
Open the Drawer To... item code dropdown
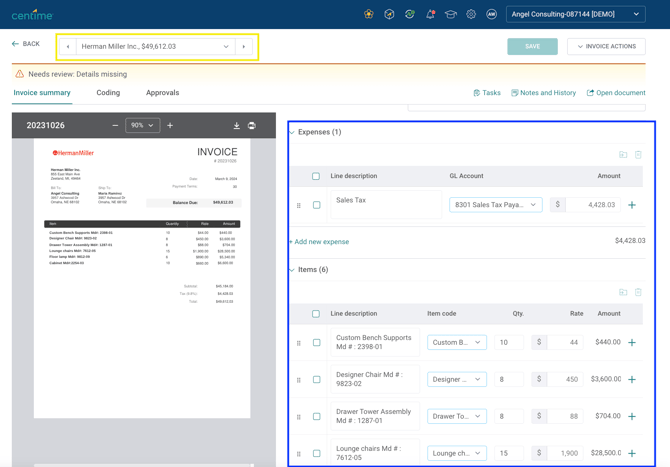[457, 416]
